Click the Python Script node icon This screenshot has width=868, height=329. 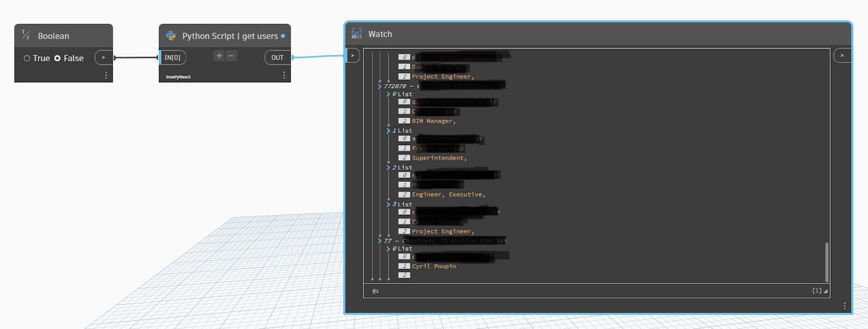click(171, 36)
